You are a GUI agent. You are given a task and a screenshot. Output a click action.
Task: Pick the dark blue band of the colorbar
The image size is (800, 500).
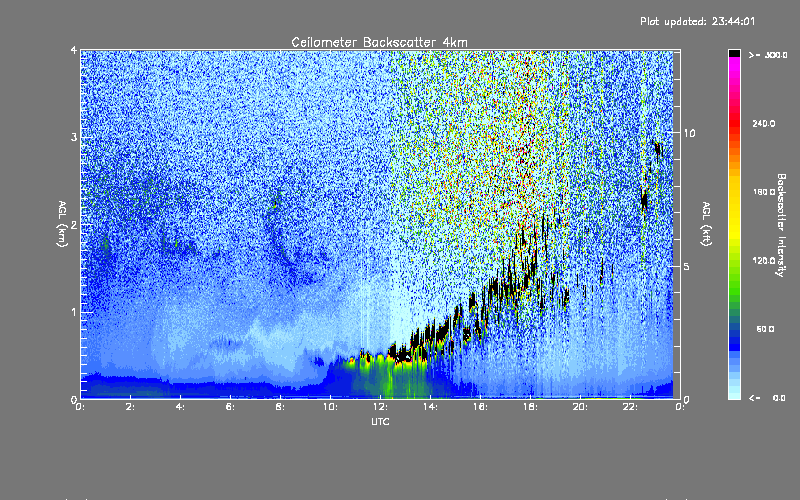coord(734,339)
